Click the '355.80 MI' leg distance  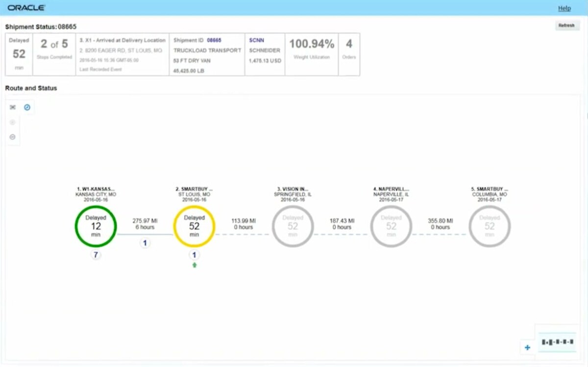[x=441, y=221]
